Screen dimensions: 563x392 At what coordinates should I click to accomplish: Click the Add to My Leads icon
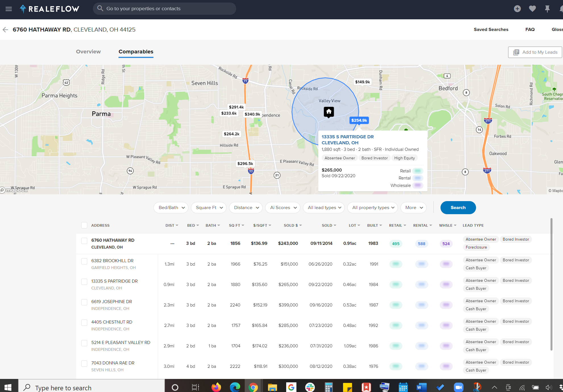click(x=516, y=52)
